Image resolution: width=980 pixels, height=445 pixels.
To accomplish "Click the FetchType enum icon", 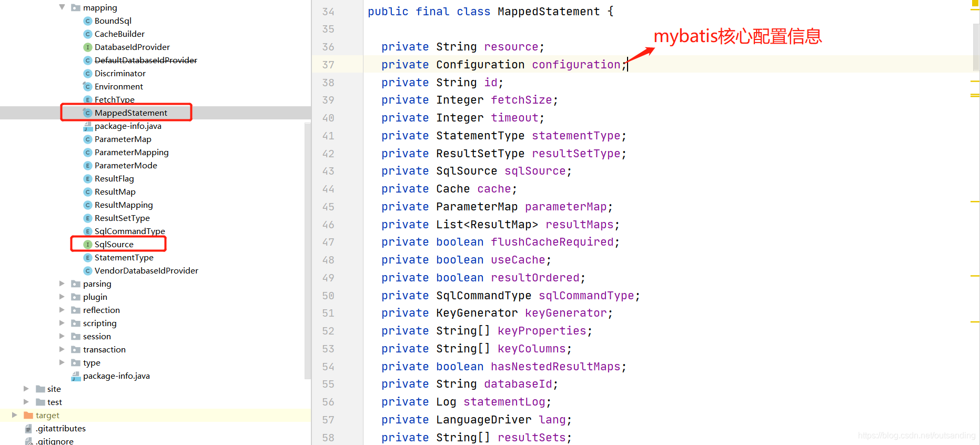I will [88, 100].
